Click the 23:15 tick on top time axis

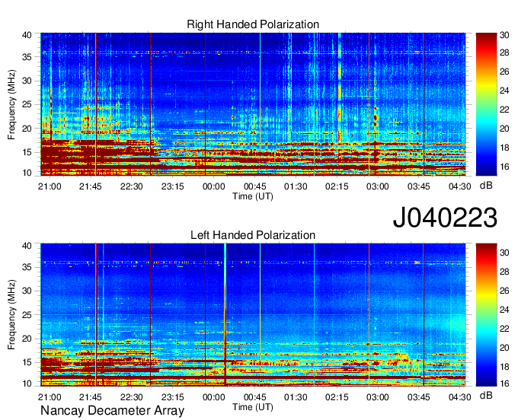(x=172, y=186)
